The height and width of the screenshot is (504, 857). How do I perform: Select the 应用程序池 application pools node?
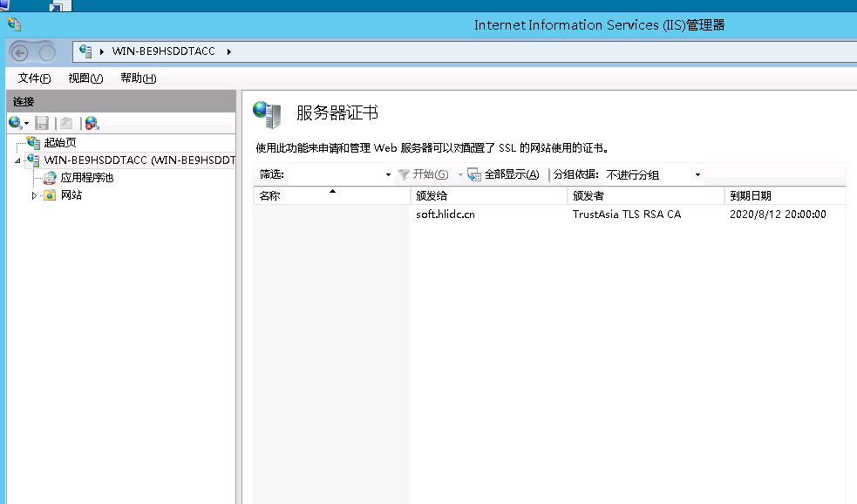(x=86, y=178)
